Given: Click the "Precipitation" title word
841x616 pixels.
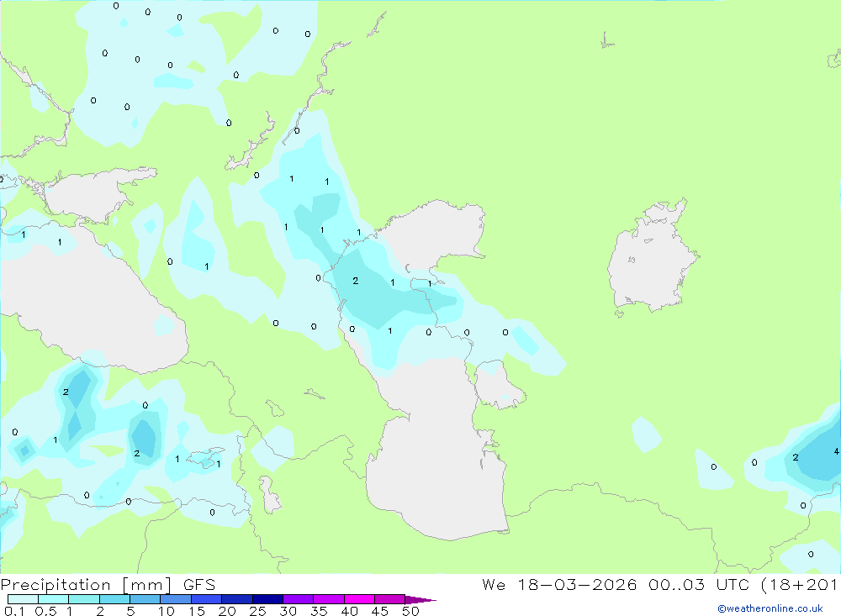Looking at the screenshot, I should tap(56, 585).
